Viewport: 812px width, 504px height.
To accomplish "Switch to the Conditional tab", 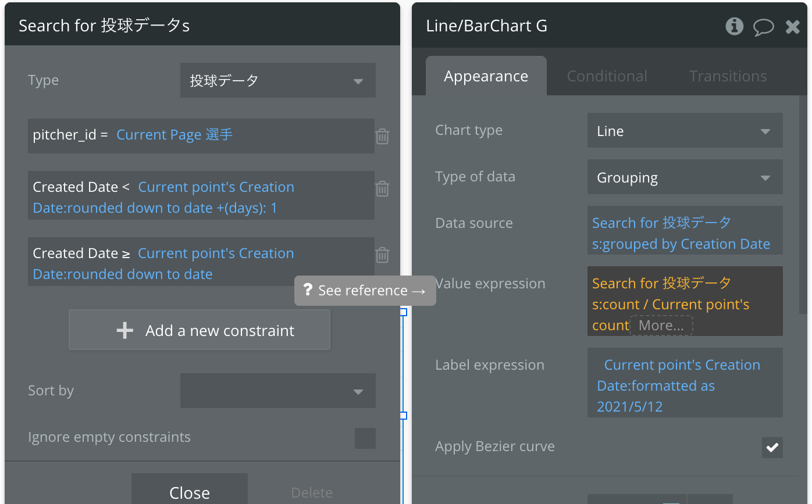I will pos(607,76).
